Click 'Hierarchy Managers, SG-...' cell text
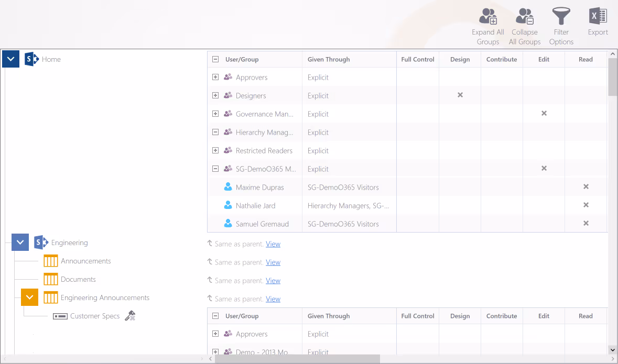618x364 pixels. (349, 205)
